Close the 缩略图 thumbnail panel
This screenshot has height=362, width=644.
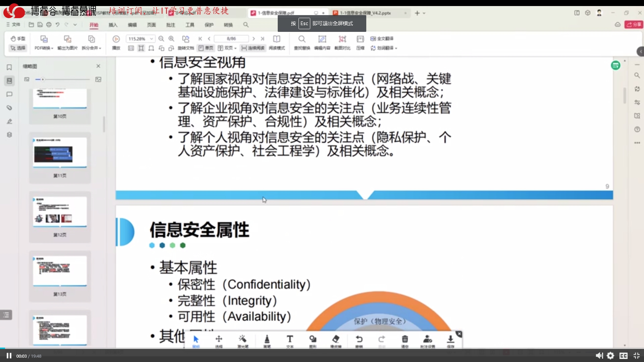[98, 66]
